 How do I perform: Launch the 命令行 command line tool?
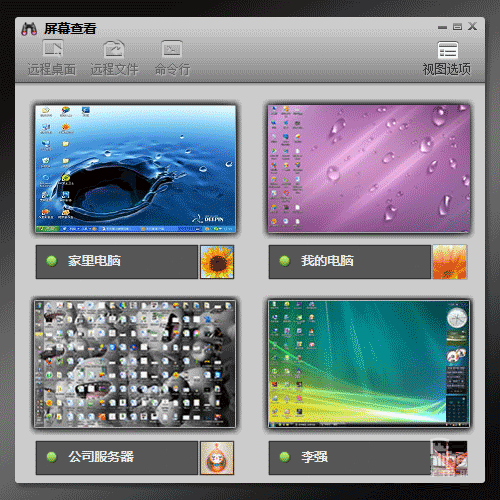pyautogui.click(x=172, y=58)
